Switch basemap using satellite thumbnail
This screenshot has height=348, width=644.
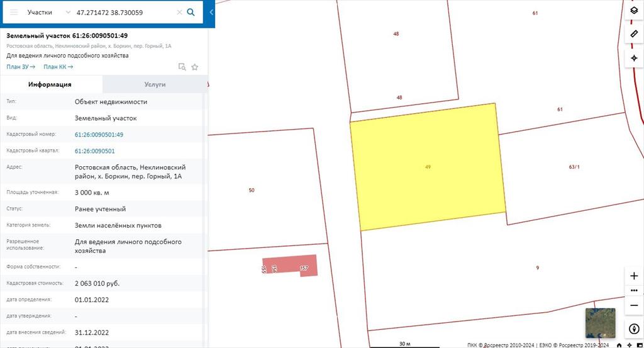(601, 323)
